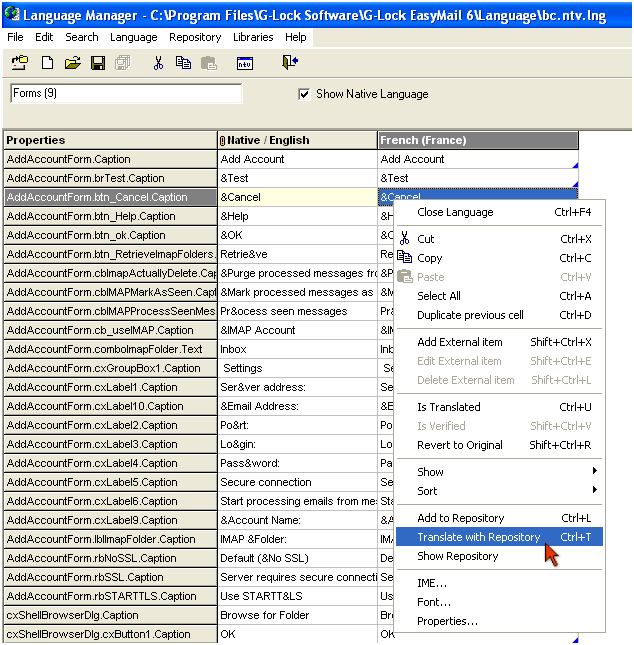The height and width of the screenshot is (645, 634).
Task: Select the AddAccountForm.cxLabel10.Caption property row
Action: click(x=110, y=406)
